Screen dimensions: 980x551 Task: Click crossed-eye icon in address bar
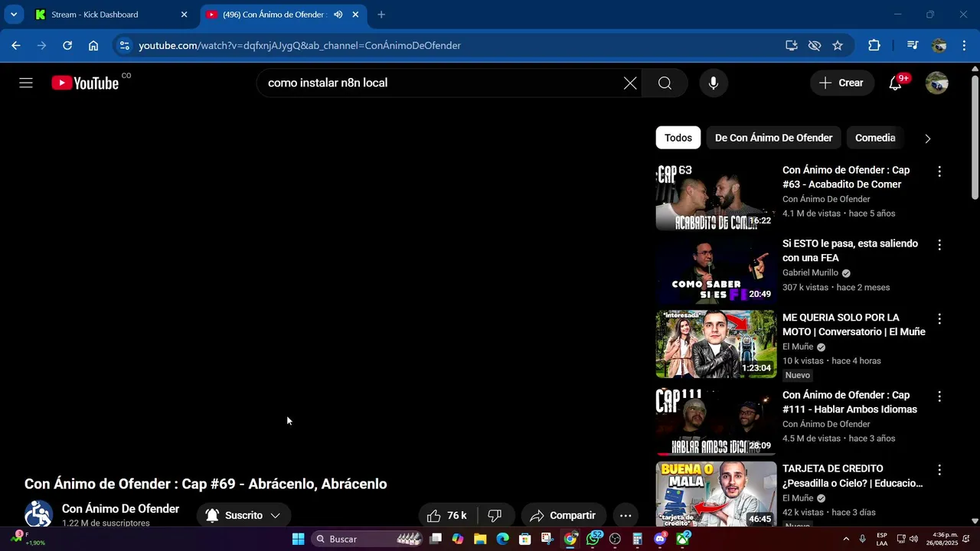815,45
